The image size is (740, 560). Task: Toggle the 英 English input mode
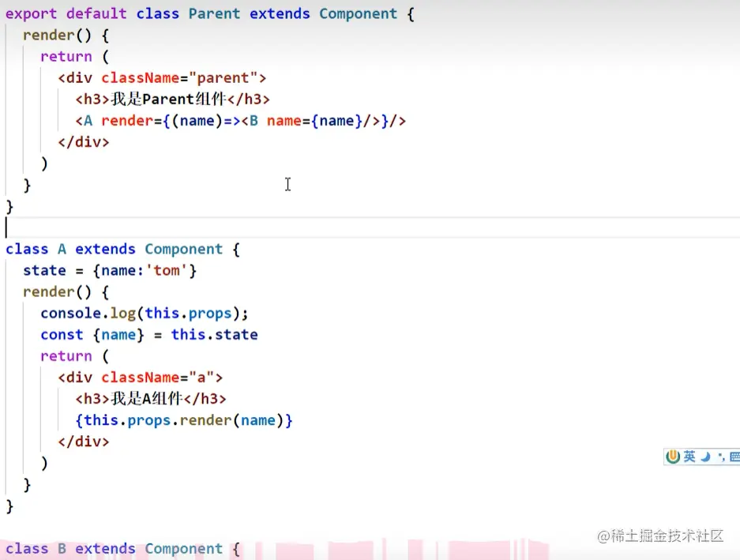click(x=689, y=457)
